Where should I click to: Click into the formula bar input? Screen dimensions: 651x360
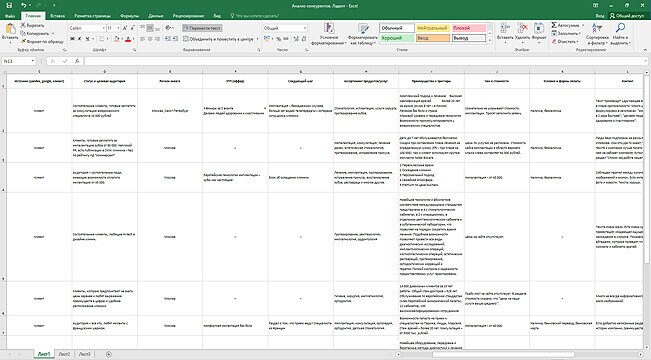(365, 61)
